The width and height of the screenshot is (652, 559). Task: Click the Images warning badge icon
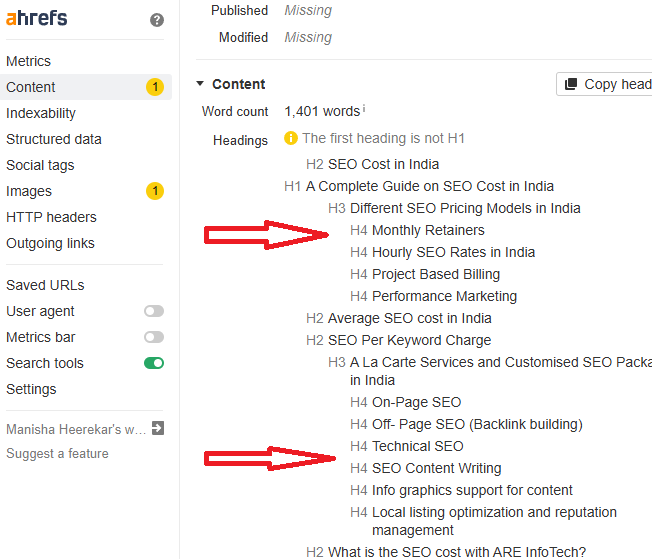[154, 191]
